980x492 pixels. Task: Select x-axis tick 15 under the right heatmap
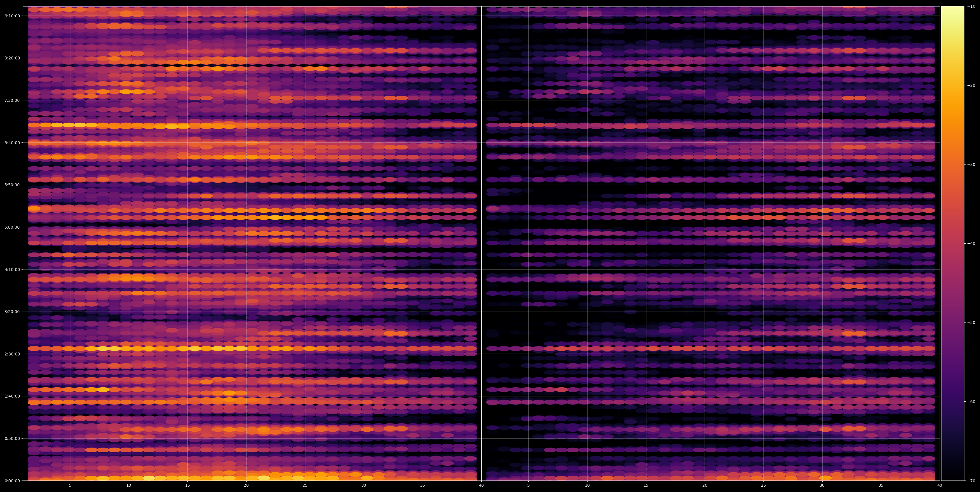[x=646, y=486]
